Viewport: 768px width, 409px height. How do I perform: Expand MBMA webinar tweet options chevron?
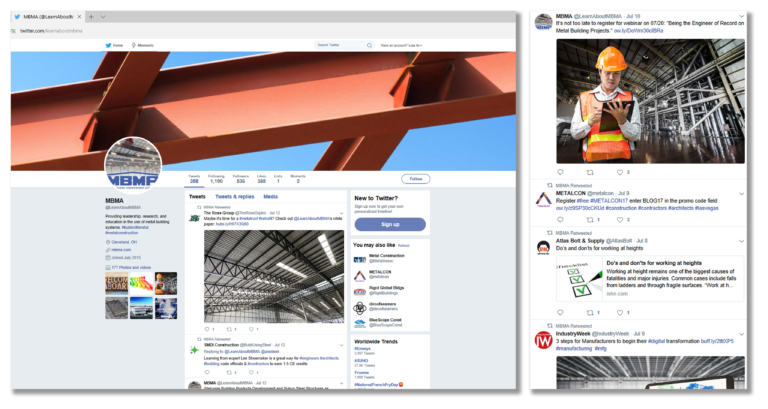(x=742, y=16)
